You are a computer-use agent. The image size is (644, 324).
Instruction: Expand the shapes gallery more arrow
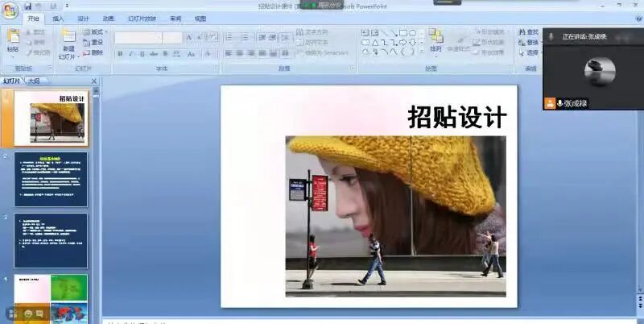tap(421, 52)
